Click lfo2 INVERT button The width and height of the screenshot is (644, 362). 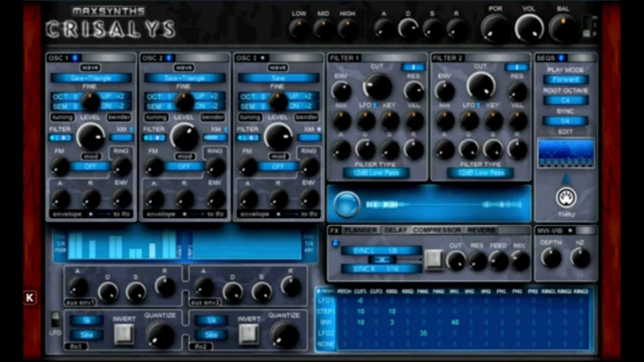249,334
